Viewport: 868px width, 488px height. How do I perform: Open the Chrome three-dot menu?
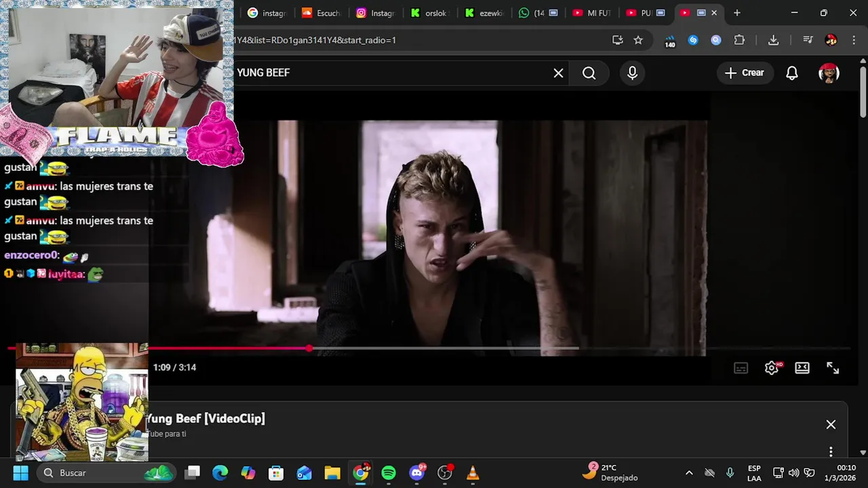[853, 40]
